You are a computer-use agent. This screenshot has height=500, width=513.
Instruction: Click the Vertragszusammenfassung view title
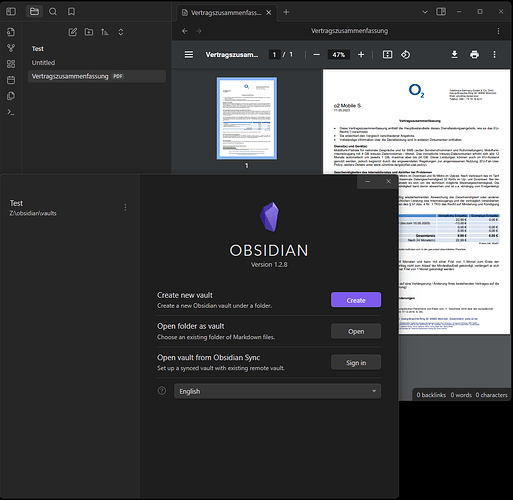(x=349, y=31)
